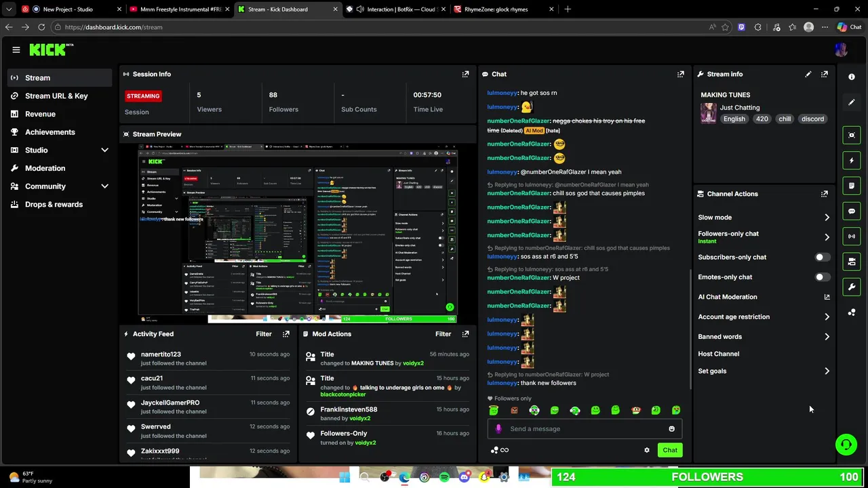Click username namertito123 in Activity Feed

pos(161,354)
